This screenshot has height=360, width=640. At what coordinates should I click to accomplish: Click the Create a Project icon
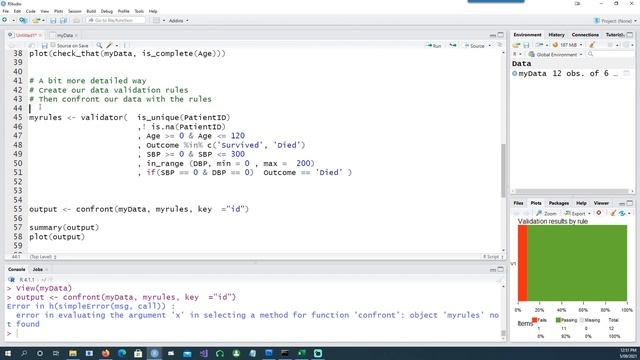point(23,20)
